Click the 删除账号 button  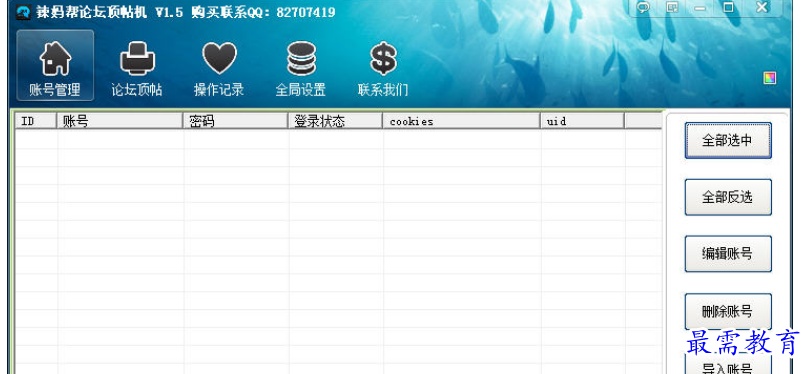point(728,311)
